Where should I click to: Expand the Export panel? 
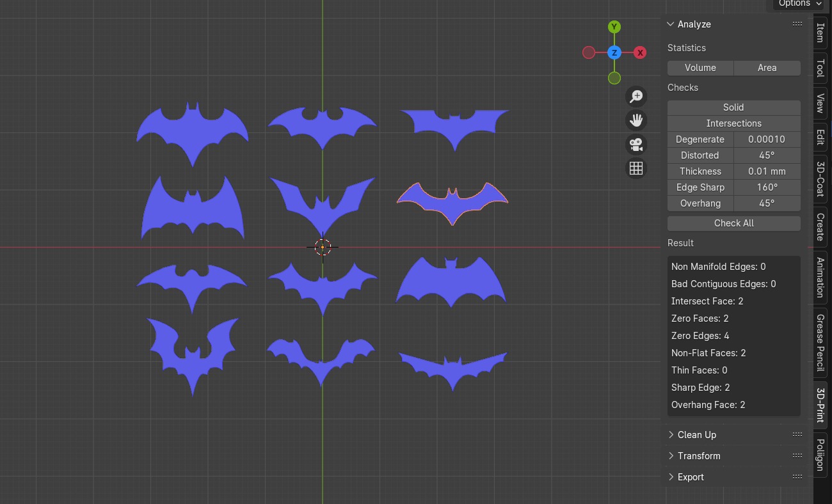point(671,477)
